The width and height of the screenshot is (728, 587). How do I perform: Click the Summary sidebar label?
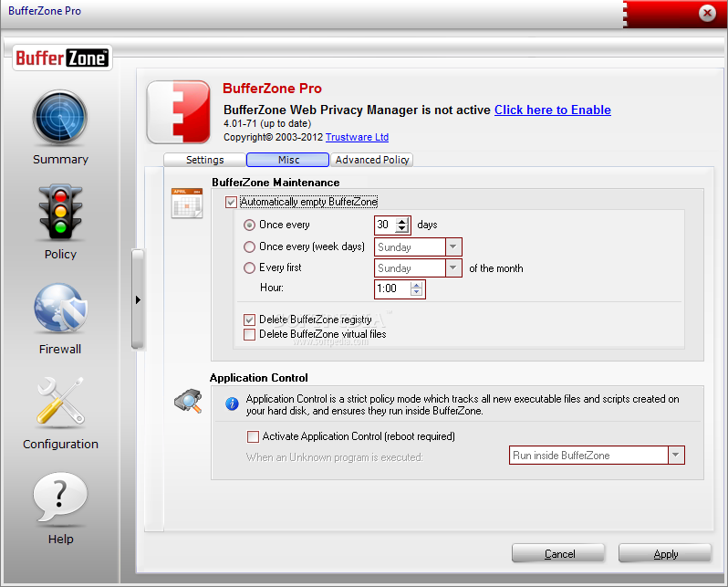pyautogui.click(x=60, y=160)
